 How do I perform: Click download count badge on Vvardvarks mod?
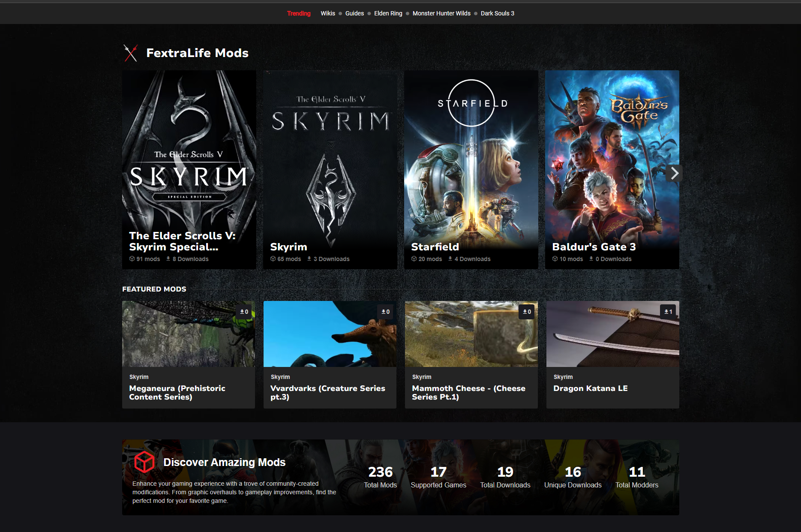tap(386, 312)
